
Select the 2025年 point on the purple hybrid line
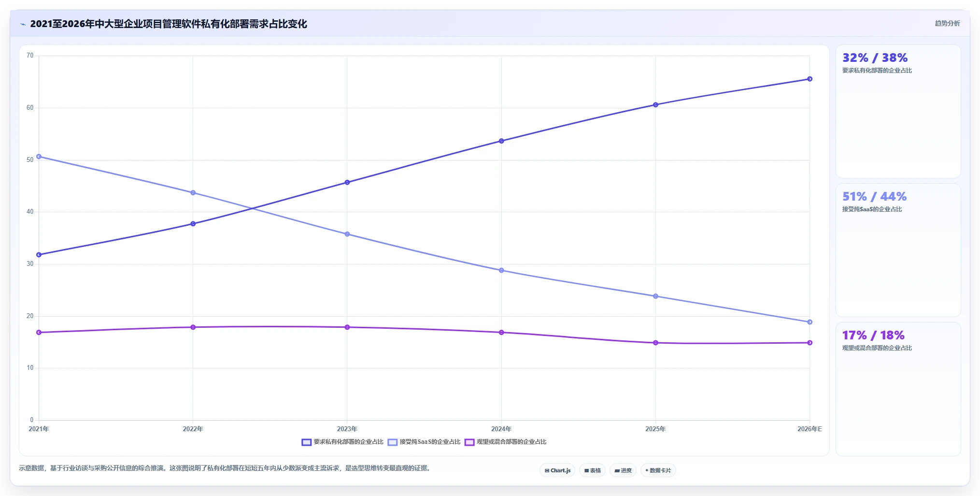click(x=655, y=343)
